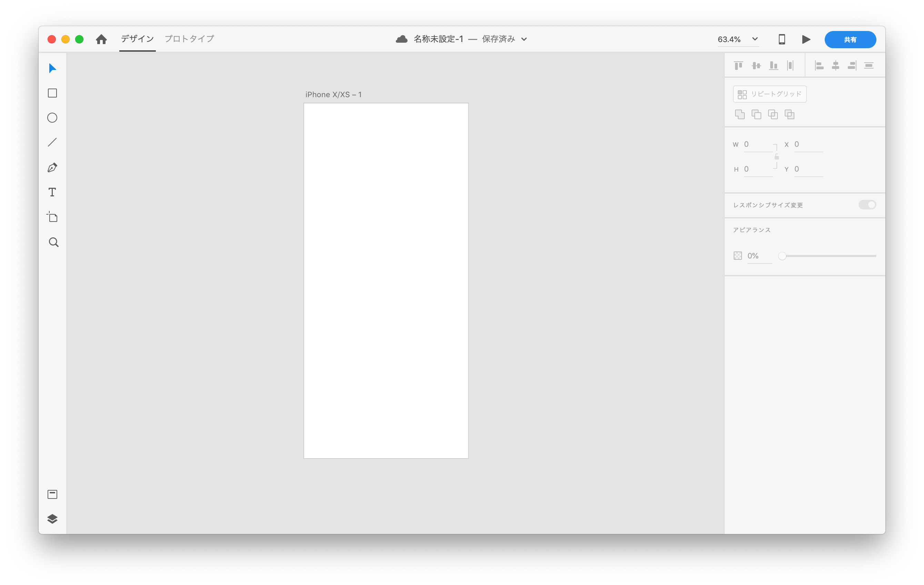Toggle the width-height aspect lock
This screenshot has height=585, width=924.
tap(777, 156)
